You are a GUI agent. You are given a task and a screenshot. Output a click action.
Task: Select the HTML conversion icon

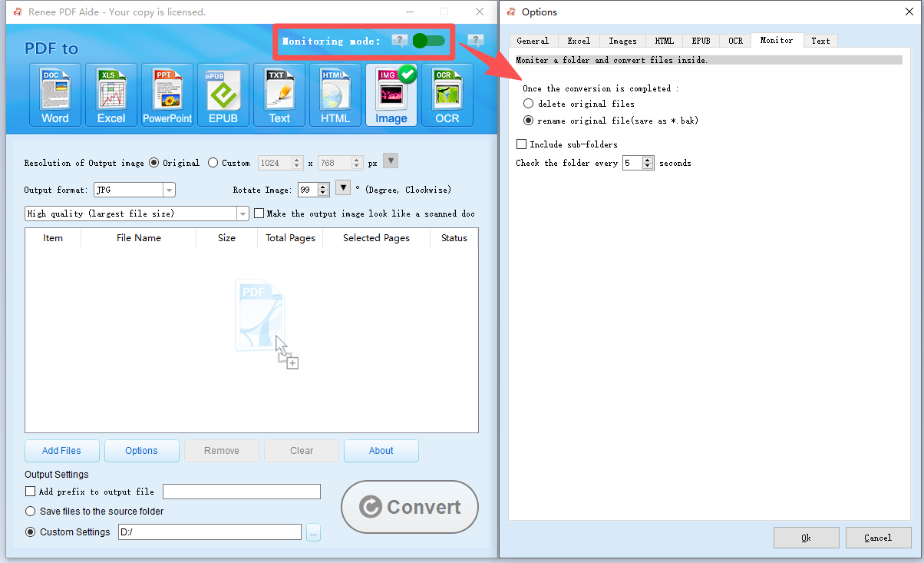tap(335, 94)
